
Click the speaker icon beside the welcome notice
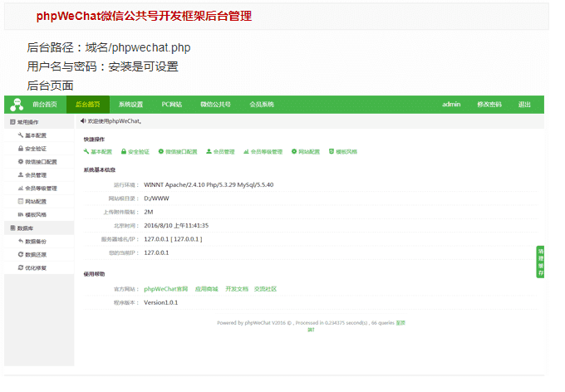pos(83,121)
